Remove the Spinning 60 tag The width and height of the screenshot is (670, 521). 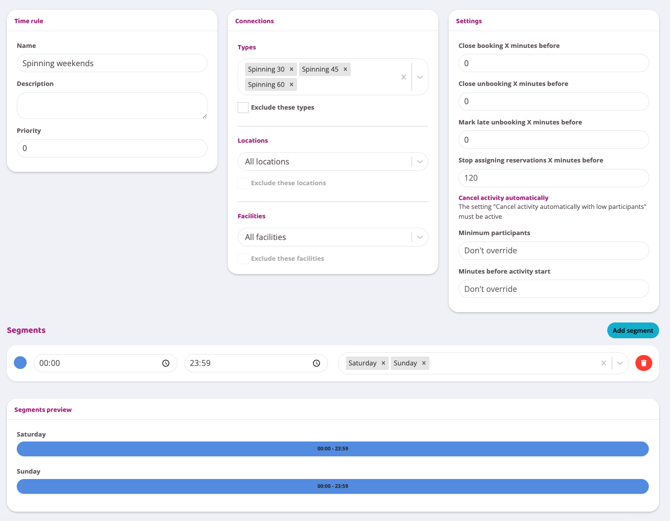pyautogui.click(x=292, y=85)
